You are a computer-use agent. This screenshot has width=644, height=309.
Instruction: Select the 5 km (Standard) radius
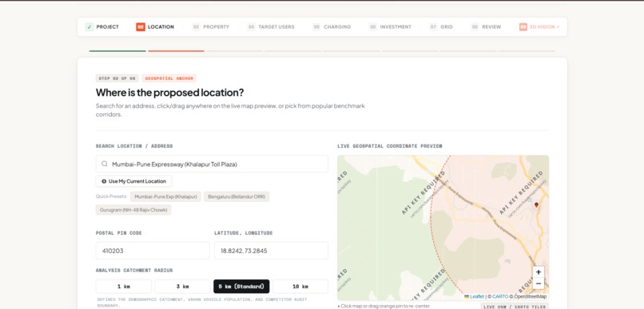[x=241, y=287]
